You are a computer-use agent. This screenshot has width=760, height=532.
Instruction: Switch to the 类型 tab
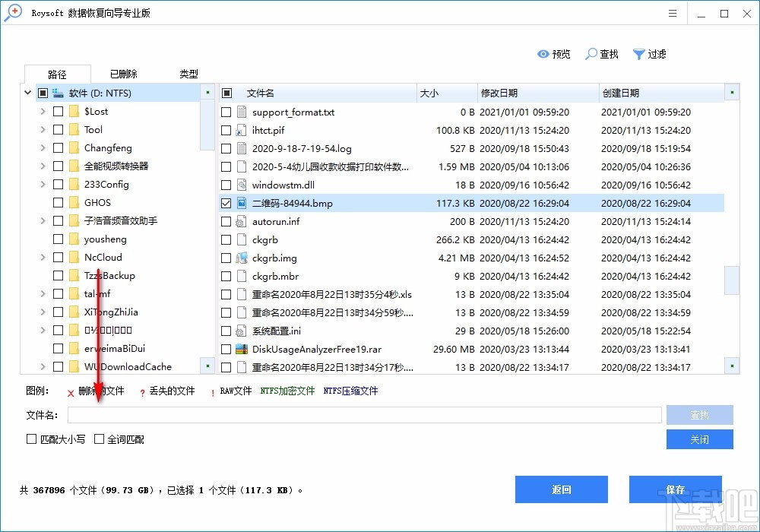[x=188, y=74]
